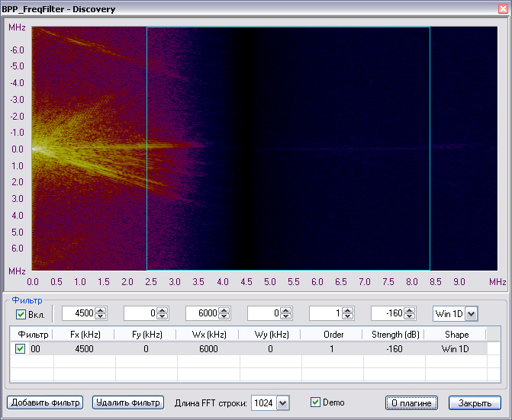This screenshot has height=420, width=512.
Task: Click the Wx (kHz) column header
Action: tap(208, 334)
